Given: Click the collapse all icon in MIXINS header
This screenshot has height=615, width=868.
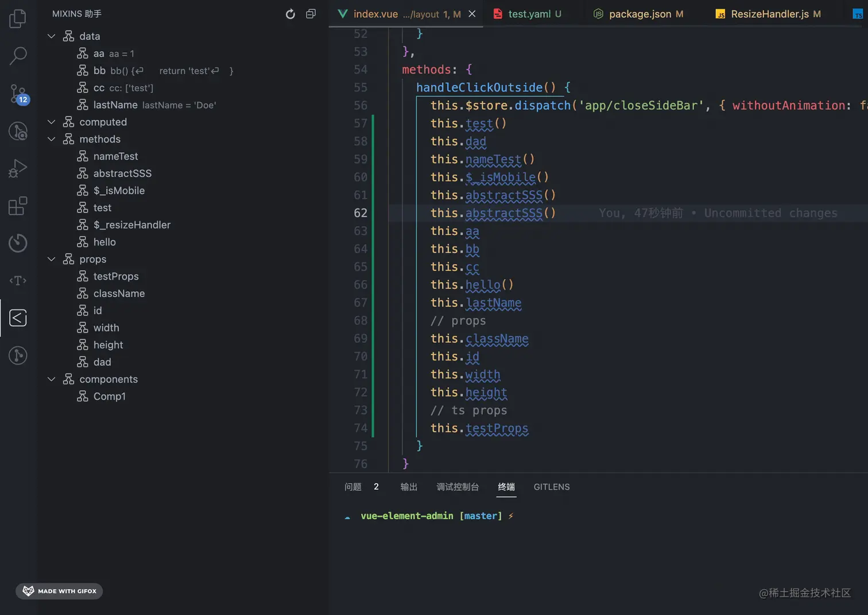Looking at the screenshot, I should [311, 14].
